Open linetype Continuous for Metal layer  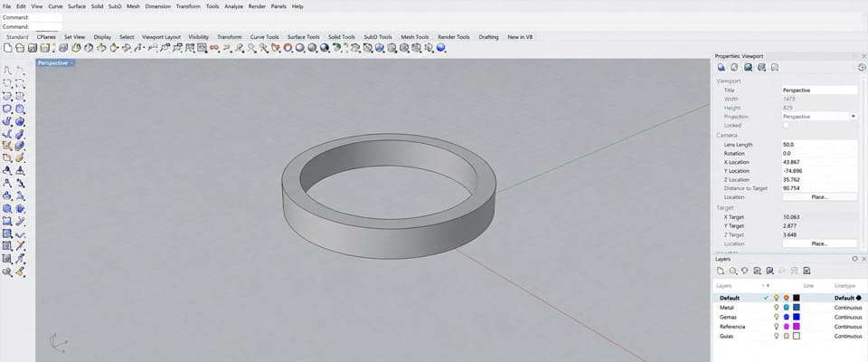pyautogui.click(x=847, y=308)
